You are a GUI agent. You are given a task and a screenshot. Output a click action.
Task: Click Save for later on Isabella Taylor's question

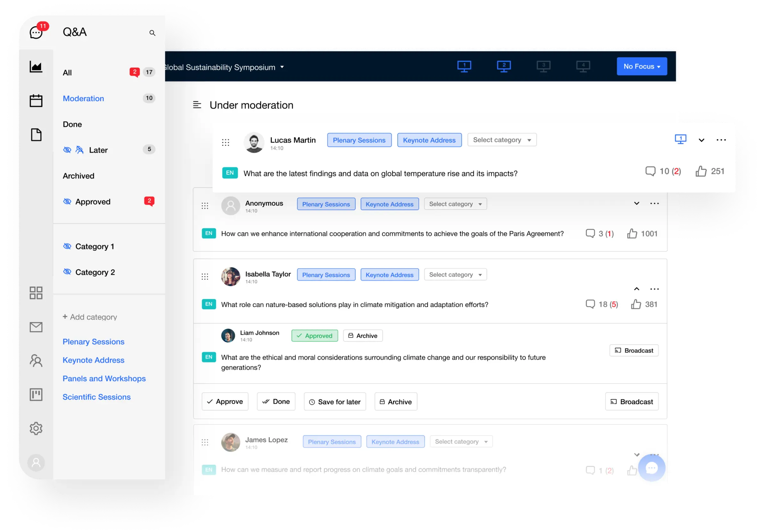click(335, 401)
